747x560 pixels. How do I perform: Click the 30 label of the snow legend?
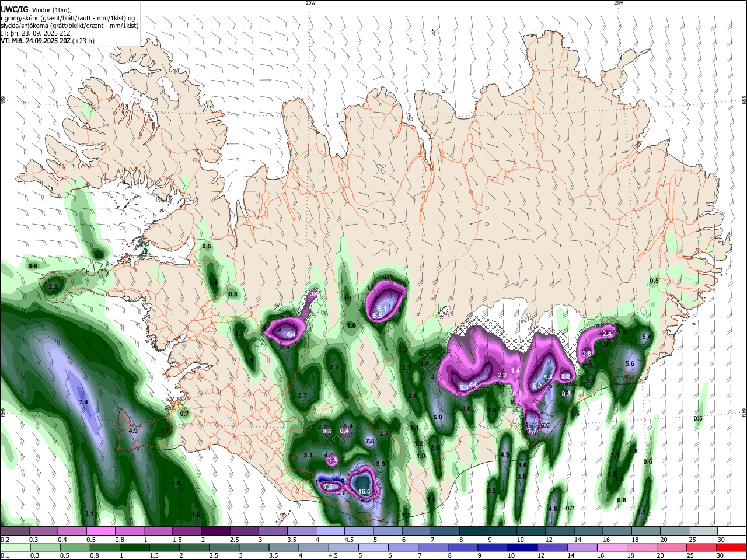[721, 540]
